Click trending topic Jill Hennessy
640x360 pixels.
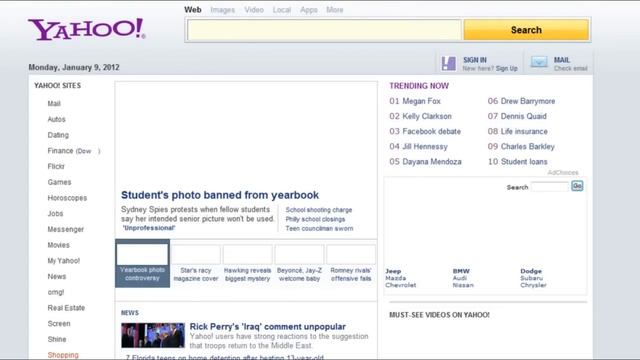tap(425, 147)
